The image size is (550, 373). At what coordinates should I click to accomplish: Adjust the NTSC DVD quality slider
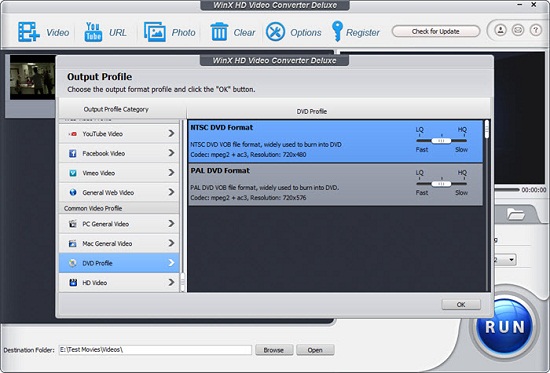tap(441, 141)
